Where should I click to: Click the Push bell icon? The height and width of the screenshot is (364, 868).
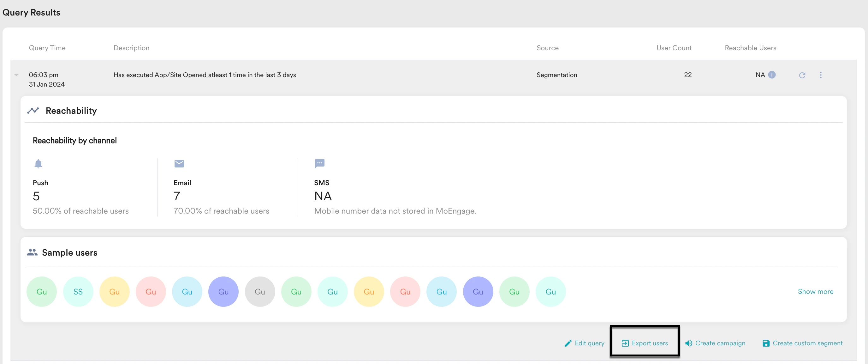coord(38,164)
